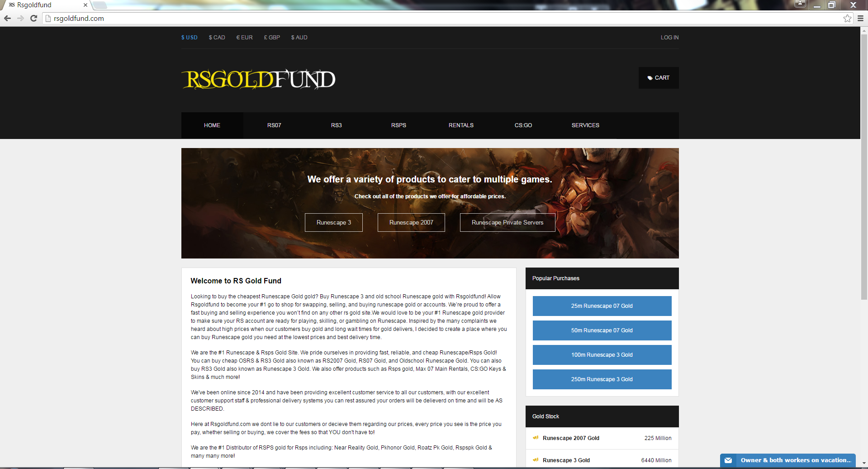Switch currency to EUR
This screenshot has width=868, height=469.
[245, 38]
